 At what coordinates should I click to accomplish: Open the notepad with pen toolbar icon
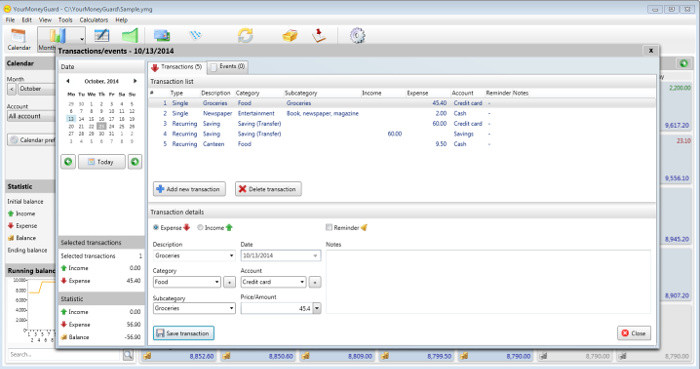tap(102, 36)
